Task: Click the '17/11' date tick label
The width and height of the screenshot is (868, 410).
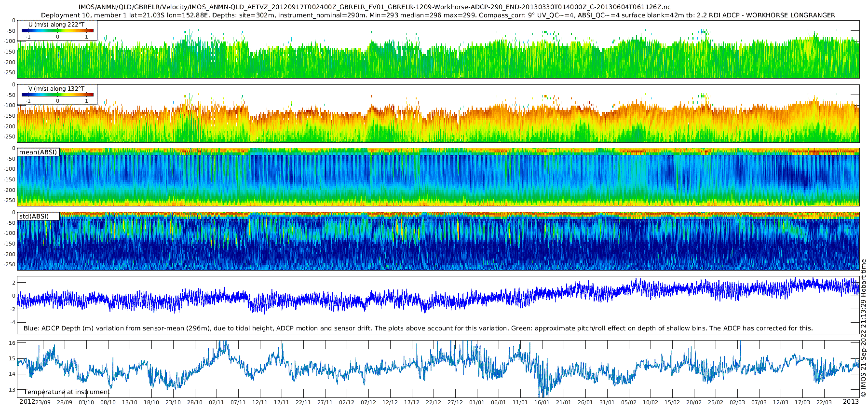Action: tap(282, 402)
